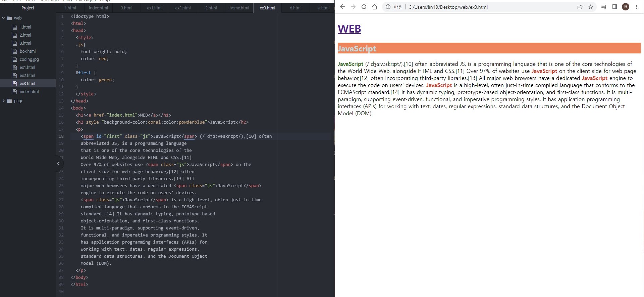Follow the WEB heading link in browser
Image resolution: width=644 pixels, height=297 pixels.
(x=349, y=29)
